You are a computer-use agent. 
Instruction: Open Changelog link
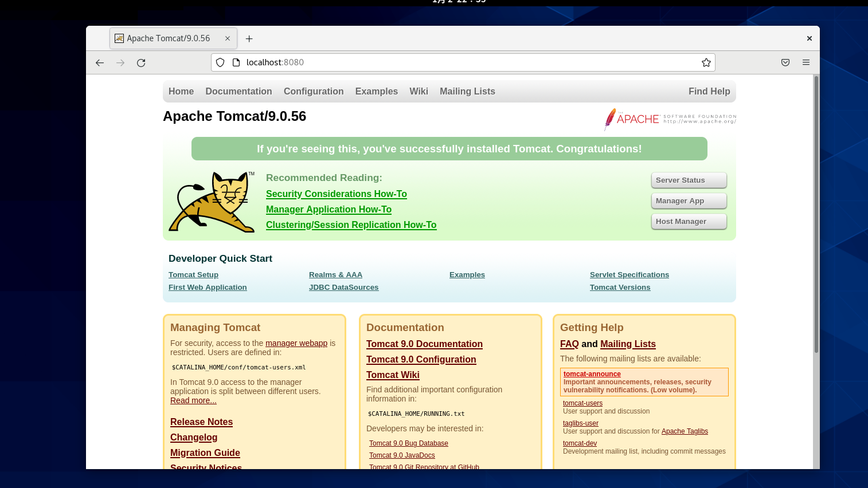(194, 437)
